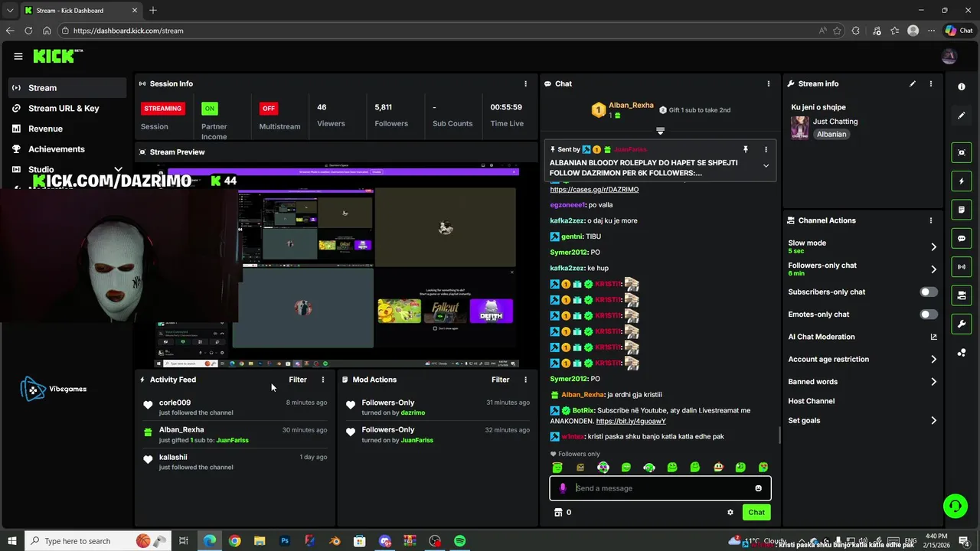Toggle the camera panel icon in rail

coord(962,295)
